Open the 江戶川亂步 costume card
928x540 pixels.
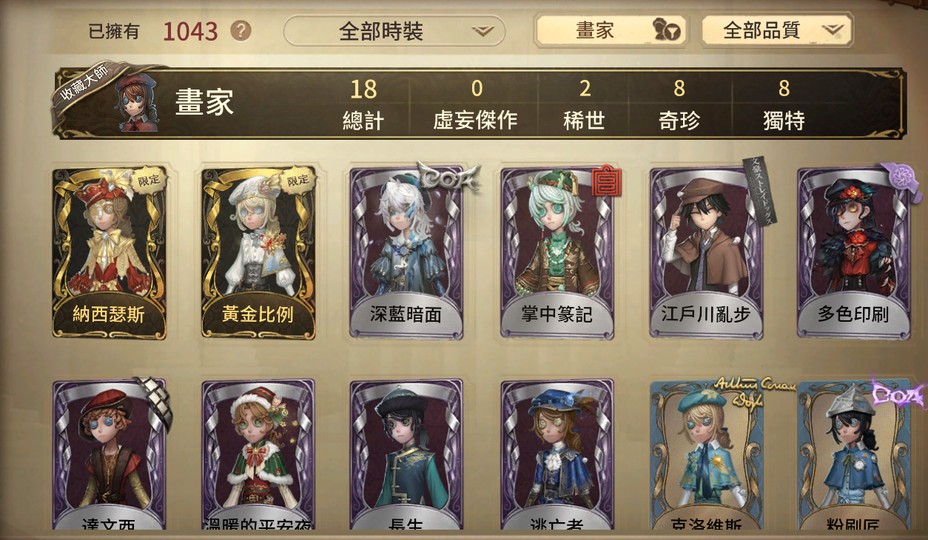pyautogui.click(x=706, y=253)
